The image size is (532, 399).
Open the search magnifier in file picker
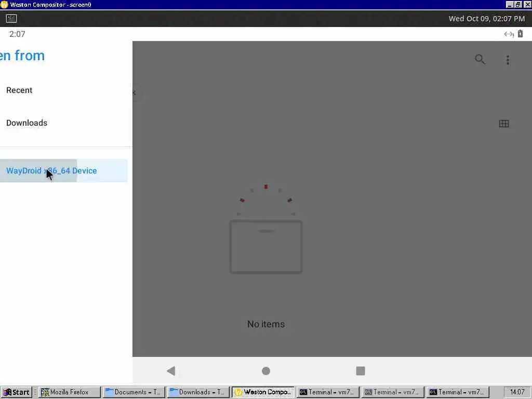tap(480, 59)
